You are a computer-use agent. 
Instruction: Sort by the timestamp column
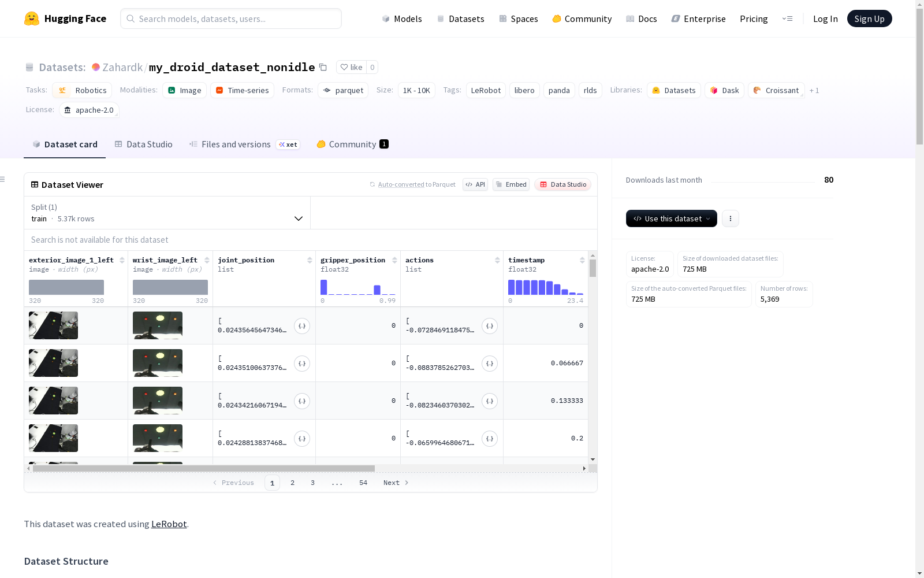click(x=582, y=260)
